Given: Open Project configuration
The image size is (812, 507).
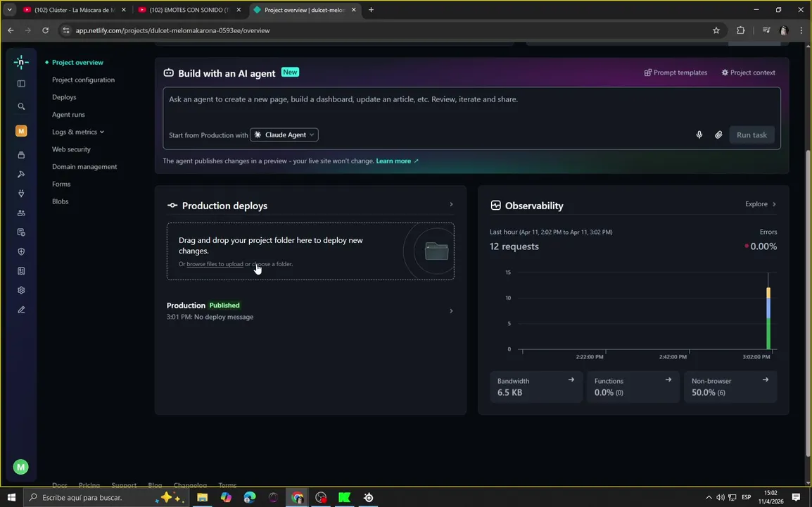Looking at the screenshot, I should tap(83, 80).
